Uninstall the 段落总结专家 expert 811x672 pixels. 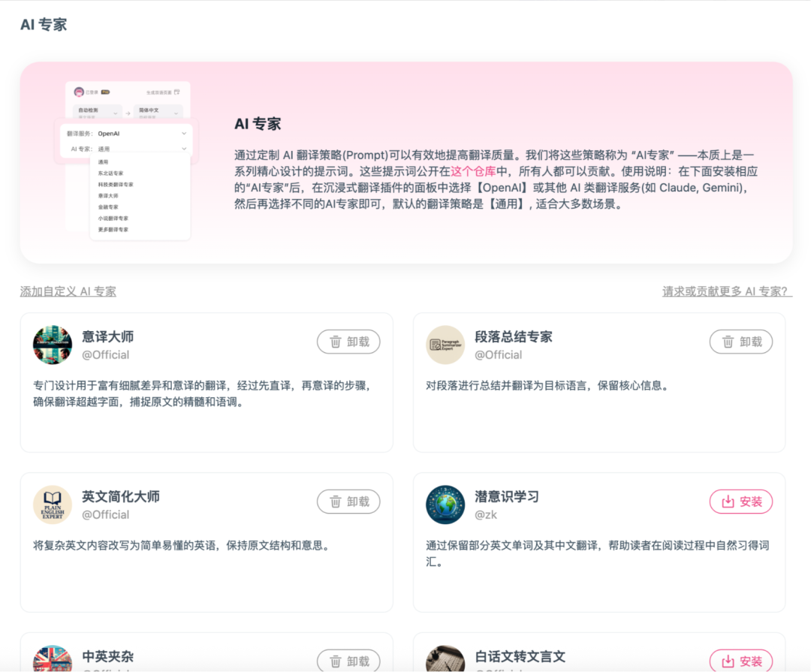coord(741,342)
